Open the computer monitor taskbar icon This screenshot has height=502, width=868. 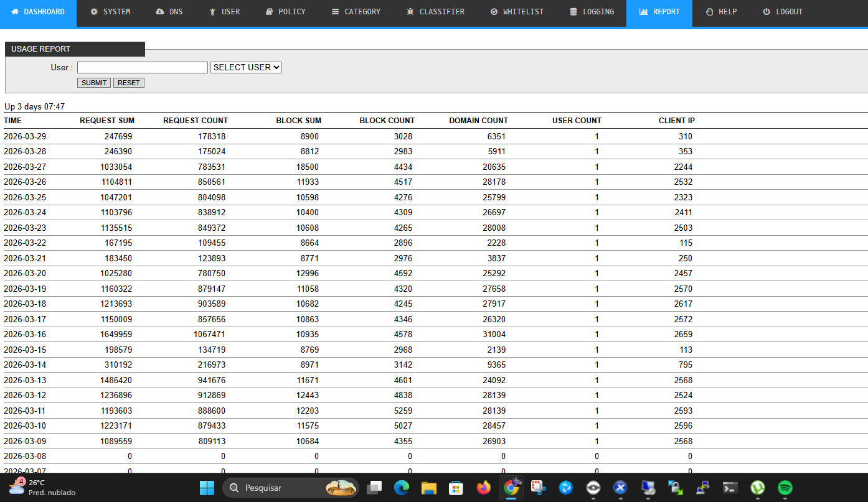coord(648,488)
